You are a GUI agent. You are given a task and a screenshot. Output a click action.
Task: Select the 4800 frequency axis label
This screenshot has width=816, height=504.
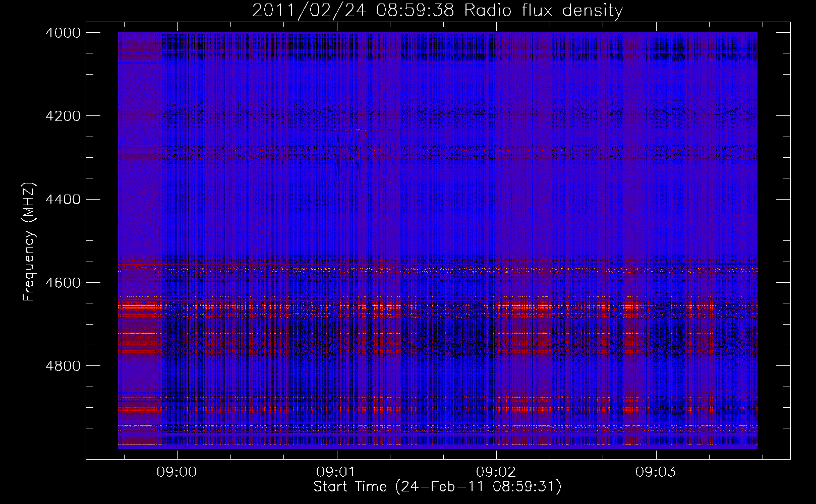pyautogui.click(x=63, y=365)
